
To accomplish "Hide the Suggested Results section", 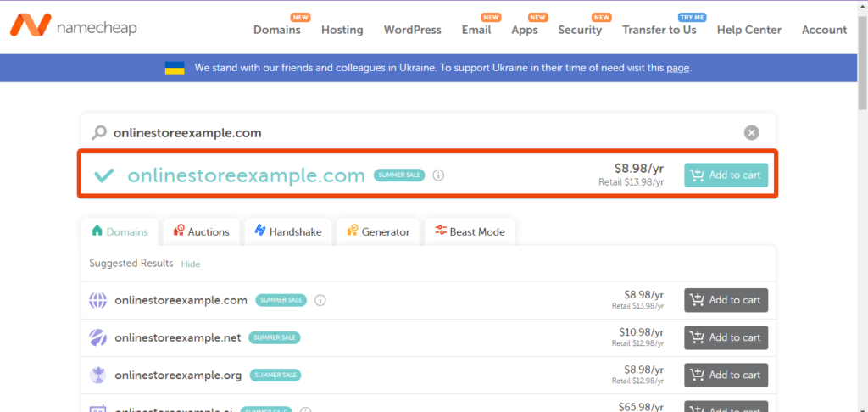I will pos(191,264).
